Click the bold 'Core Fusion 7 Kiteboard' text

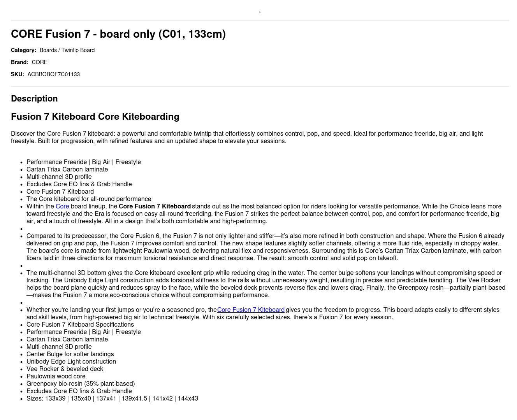coord(155,206)
